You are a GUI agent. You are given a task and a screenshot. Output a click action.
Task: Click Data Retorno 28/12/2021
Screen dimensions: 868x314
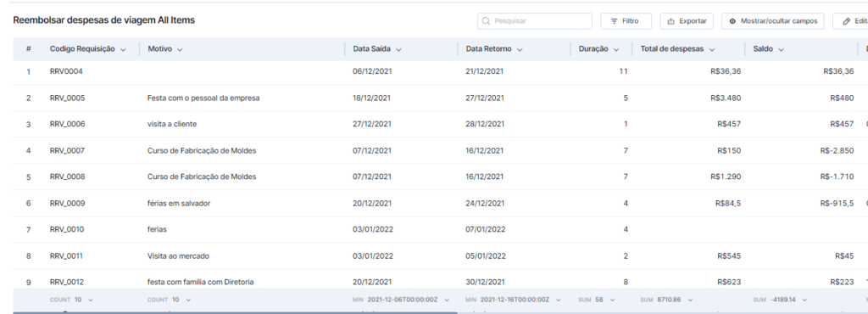485,124
